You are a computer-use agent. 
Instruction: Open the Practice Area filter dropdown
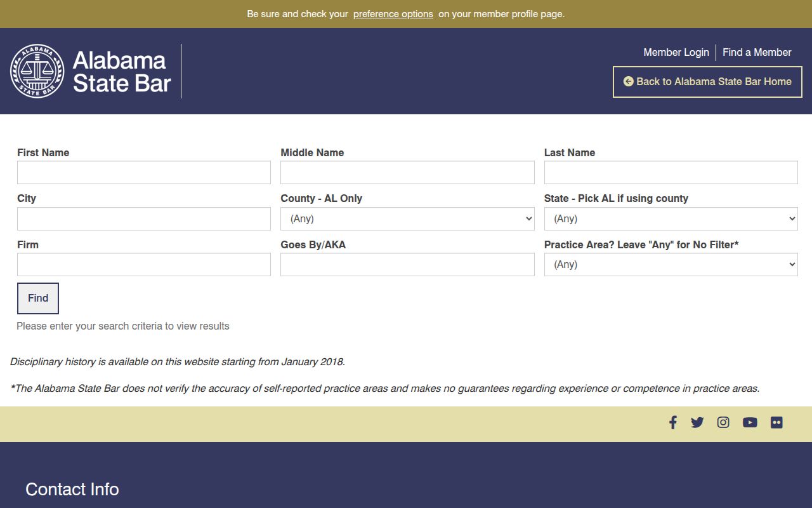[x=671, y=264]
